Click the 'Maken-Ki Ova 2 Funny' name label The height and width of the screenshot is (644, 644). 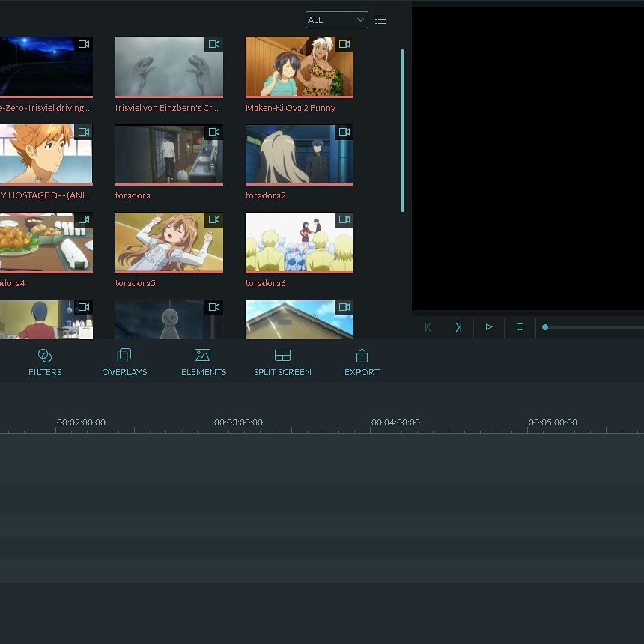point(291,108)
